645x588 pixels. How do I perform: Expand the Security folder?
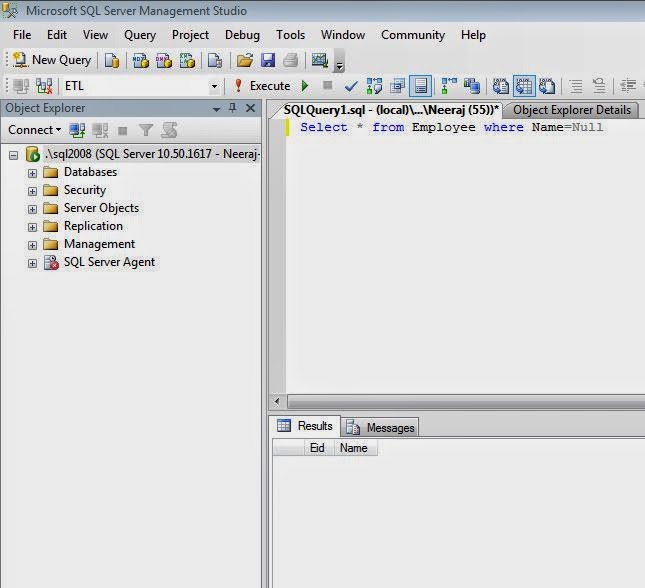click(32, 191)
